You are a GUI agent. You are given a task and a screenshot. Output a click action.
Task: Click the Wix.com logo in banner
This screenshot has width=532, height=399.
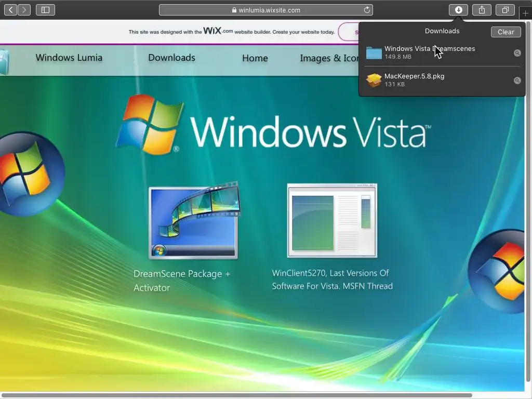click(x=218, y=31)
